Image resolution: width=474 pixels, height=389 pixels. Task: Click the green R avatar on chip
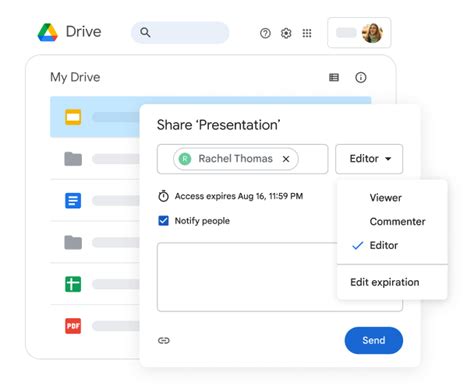pyautogui.click(x=185, y=159)
